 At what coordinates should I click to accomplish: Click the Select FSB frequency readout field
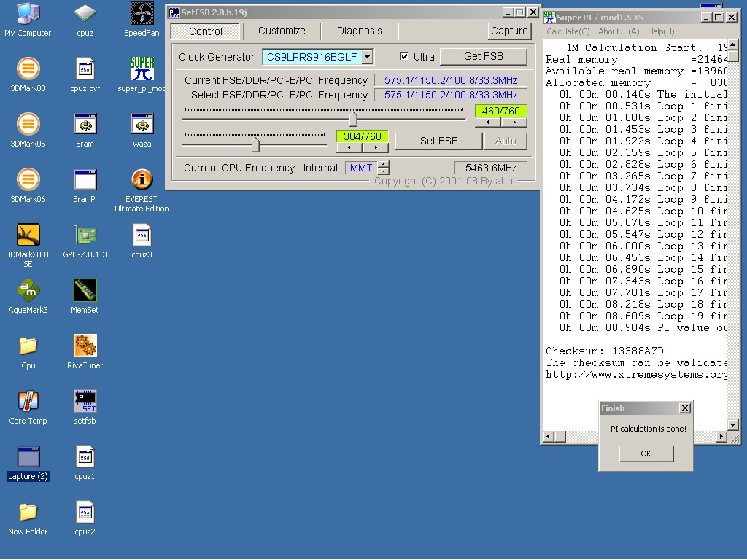pyautogui.click(x=451, y=95)
